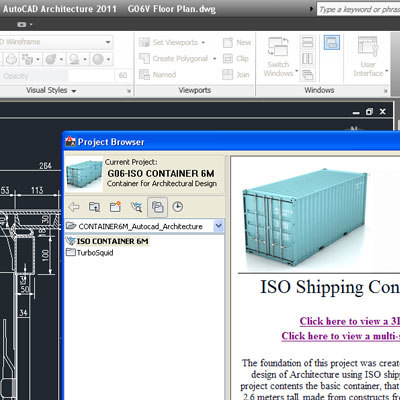Click the 'G06-ISO CONTAINER 6M' project name
The width and height of the screenshot is (400, 400).
[x=161, y=173]
